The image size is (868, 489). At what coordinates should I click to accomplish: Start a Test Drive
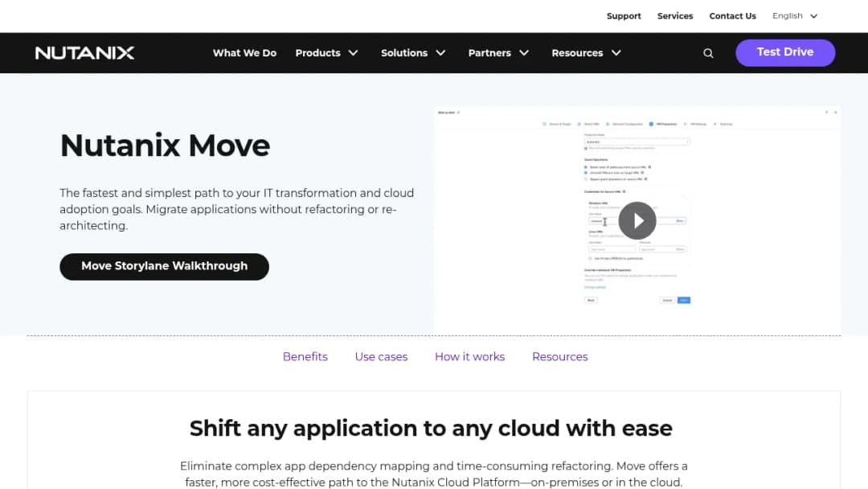point(785,52)
